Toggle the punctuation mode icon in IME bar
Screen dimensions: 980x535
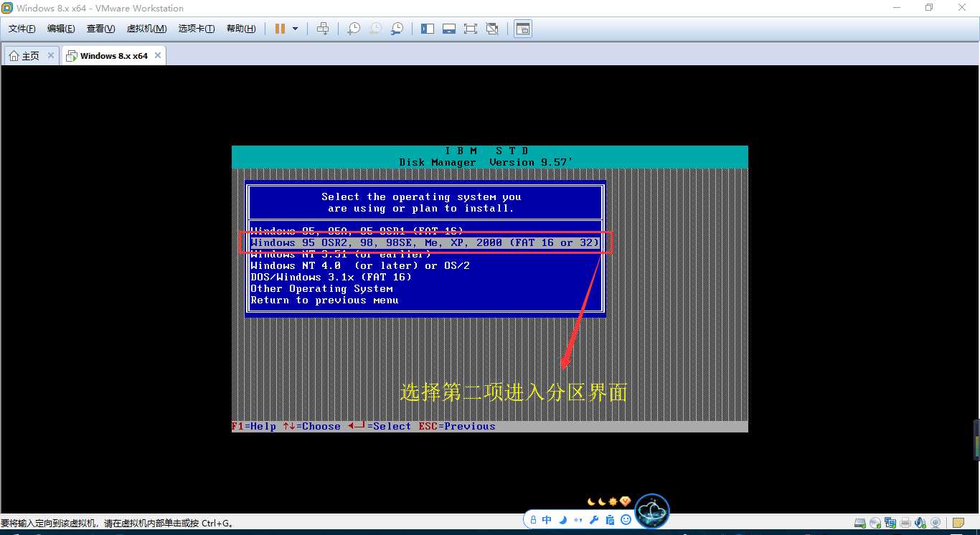[578, 520]
